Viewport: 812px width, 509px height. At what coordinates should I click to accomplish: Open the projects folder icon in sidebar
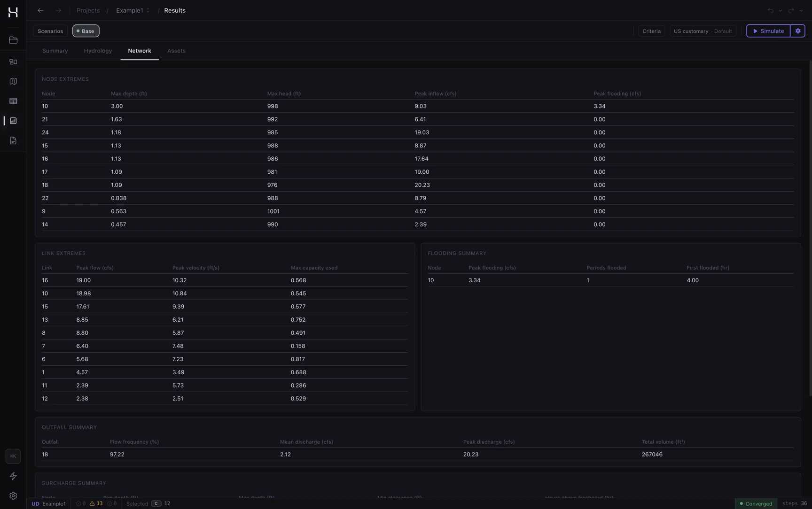(x=13, y=40)
